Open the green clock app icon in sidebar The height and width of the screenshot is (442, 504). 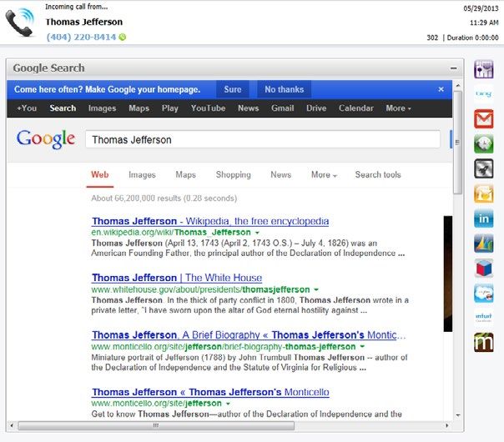(483, 143)
